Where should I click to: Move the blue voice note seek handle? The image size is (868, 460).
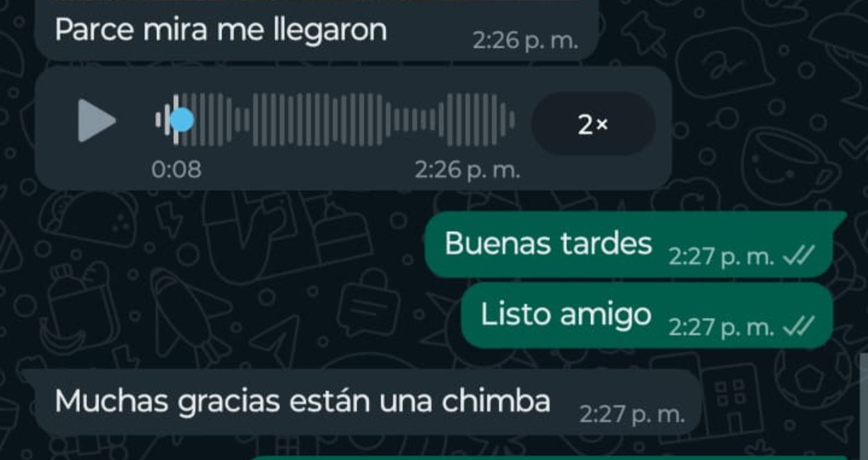(182, 120)
